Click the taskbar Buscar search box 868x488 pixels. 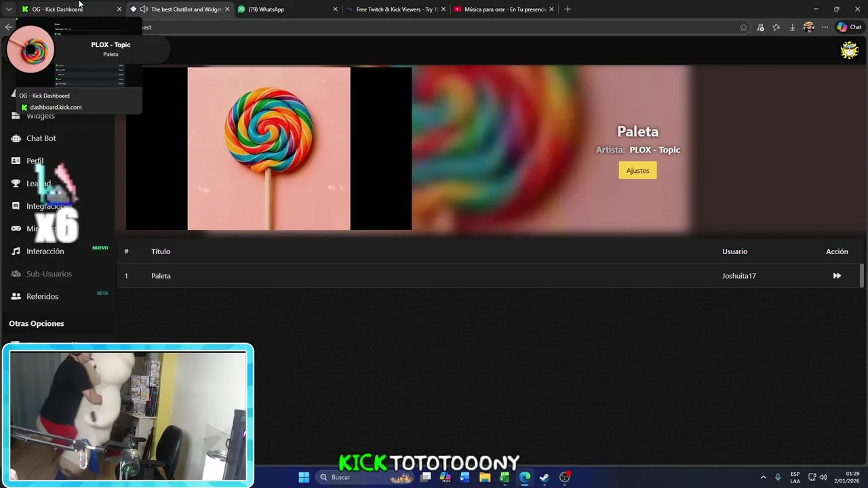[x=366, y=477]
